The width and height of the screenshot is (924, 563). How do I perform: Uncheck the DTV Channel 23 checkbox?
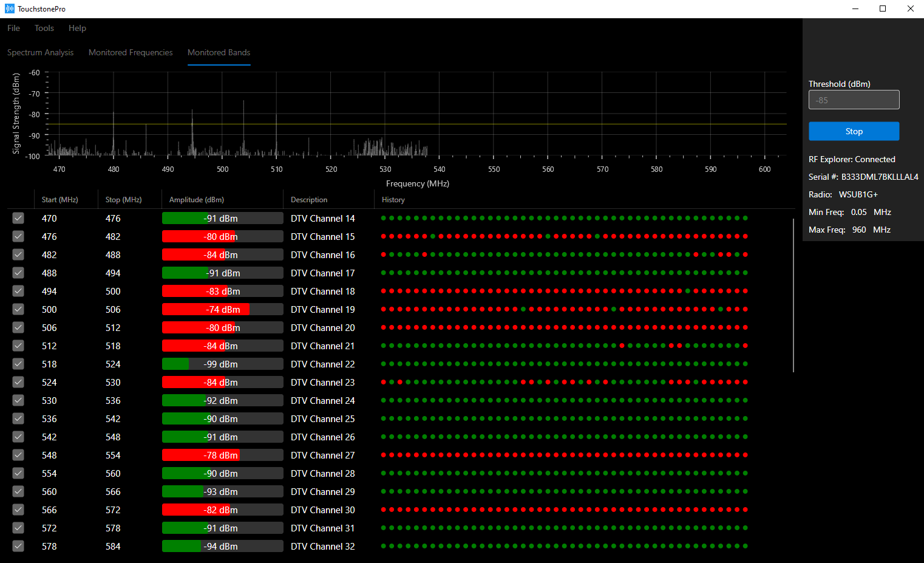(18, 382)
